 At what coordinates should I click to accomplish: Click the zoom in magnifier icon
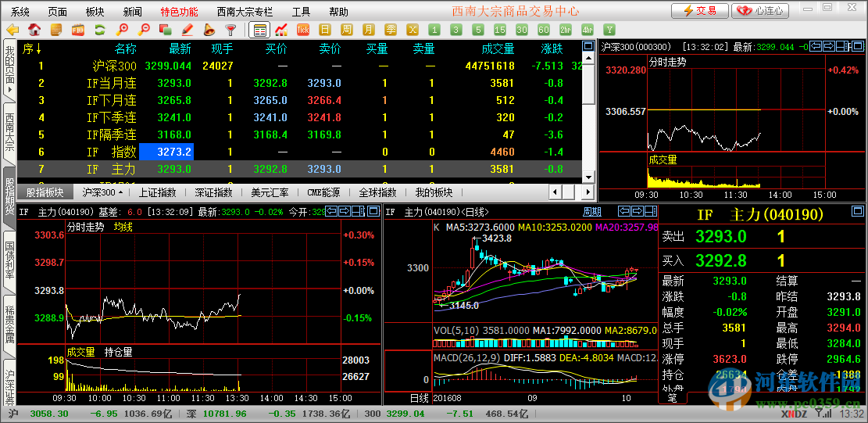[123, 30]
